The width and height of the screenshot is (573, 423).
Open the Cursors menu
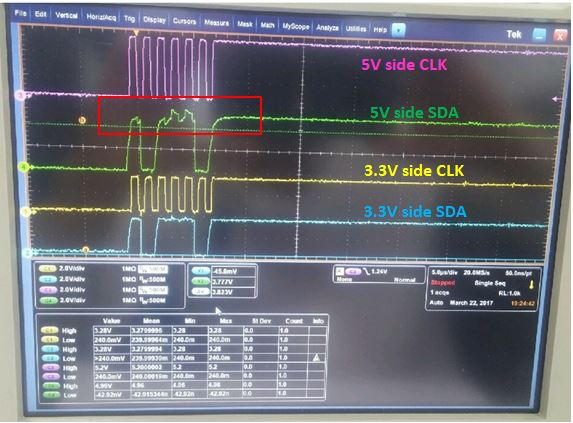point(184,22)
